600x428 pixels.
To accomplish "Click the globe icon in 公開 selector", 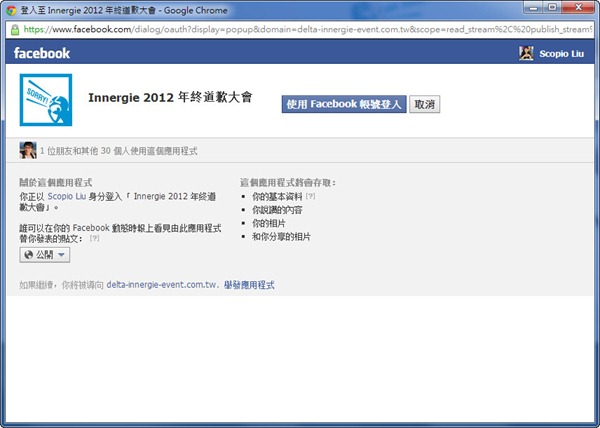I will point(28,255).
